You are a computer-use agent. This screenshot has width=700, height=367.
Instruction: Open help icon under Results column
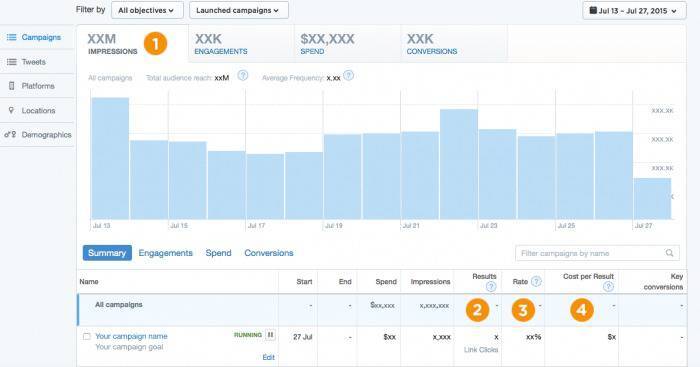(491, 287)
